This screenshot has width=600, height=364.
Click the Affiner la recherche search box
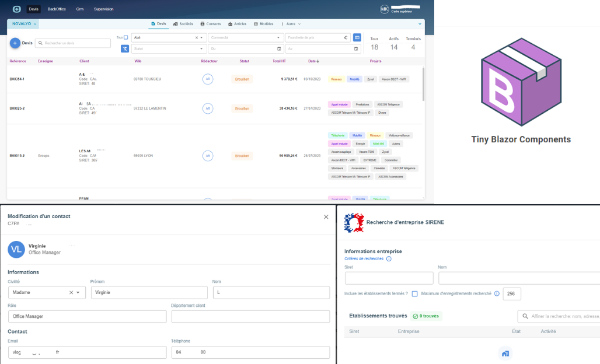pyautogui.click(x=559, y=316)
